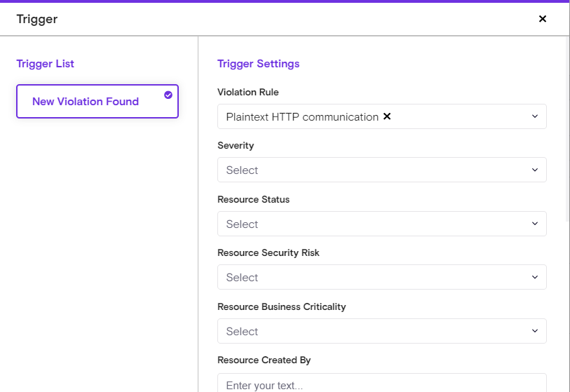Select the New Violation Found trigger
This screenshot has width=570, height=392.
tap(86, 102)
